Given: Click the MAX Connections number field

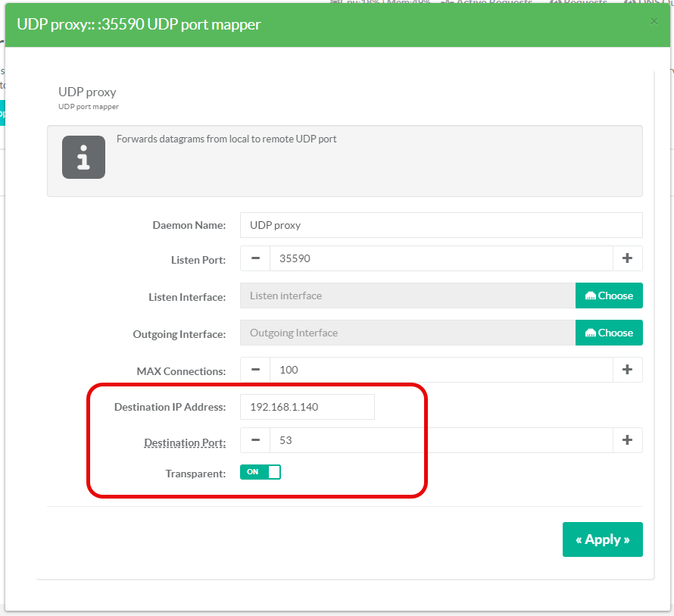Looking at the screenshot, I should pos(441,370).
